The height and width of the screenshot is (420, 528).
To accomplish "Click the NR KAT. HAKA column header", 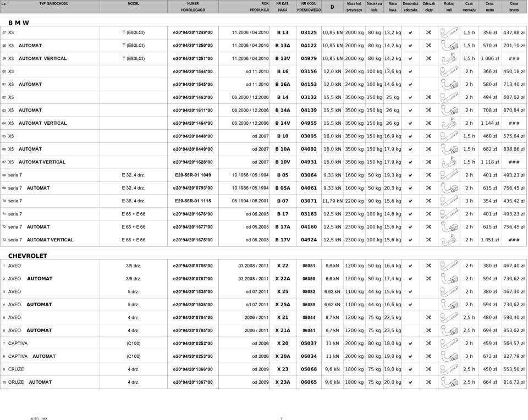I will click(283, 7).
